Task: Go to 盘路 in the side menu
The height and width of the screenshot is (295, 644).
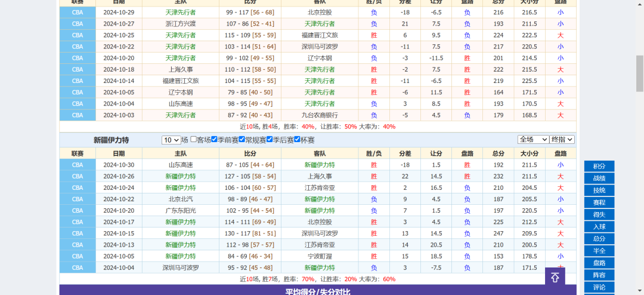Action: (599, 263)
